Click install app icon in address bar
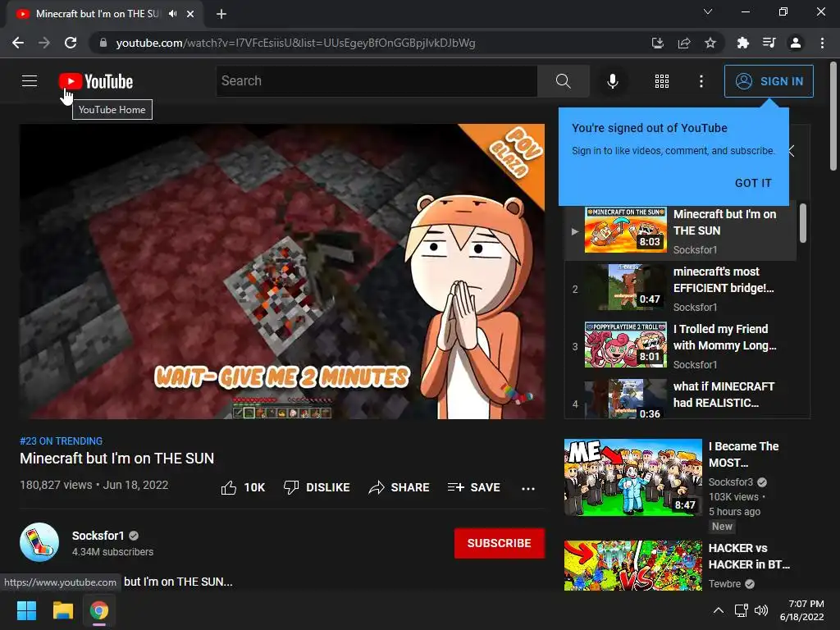This screenshot has width=840, height=630. pyautogui.click(x=657, y=43)
